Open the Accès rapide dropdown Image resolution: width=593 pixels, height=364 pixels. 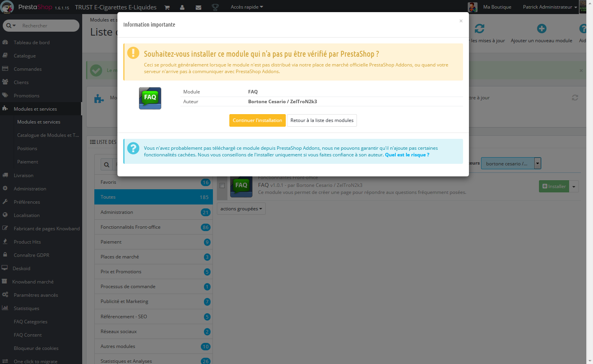[x=247, y=7]
